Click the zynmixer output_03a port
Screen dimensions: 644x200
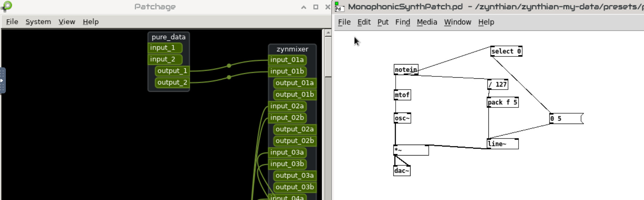295,176
